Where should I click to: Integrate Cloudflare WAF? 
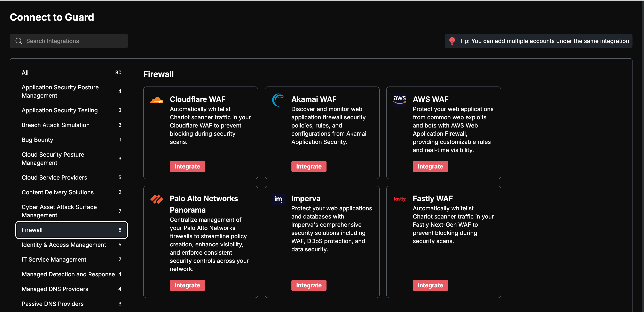[x=187, y=166]
